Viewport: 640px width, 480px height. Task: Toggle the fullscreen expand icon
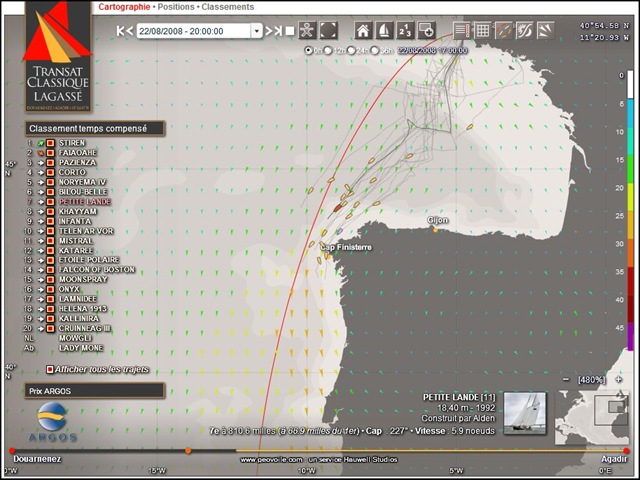coord(328,31)
